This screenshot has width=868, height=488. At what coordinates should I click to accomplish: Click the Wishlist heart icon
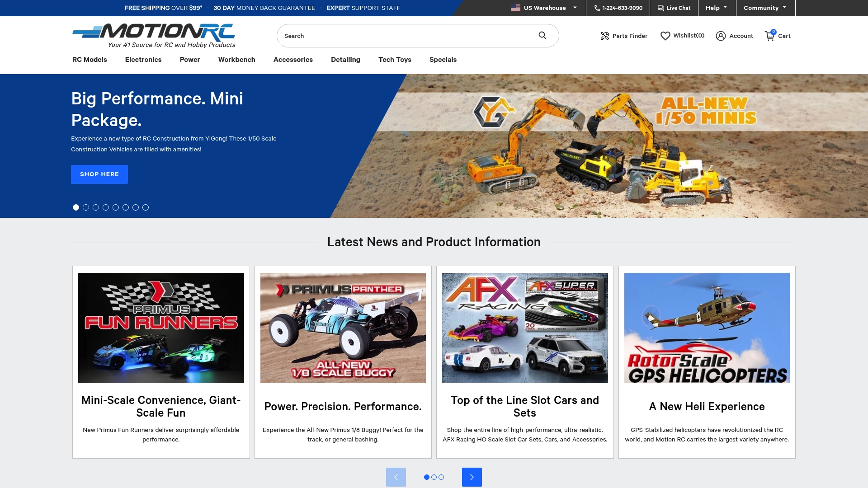(665, 36)
